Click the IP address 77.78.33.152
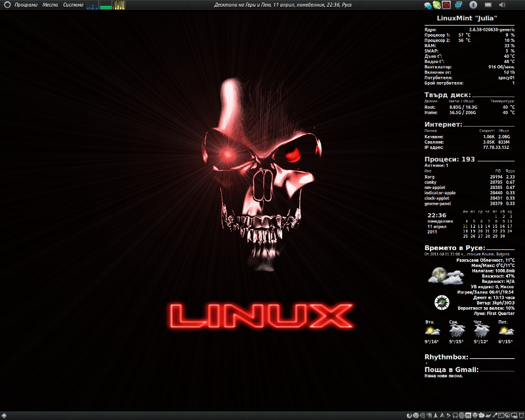 coord(496,148)
